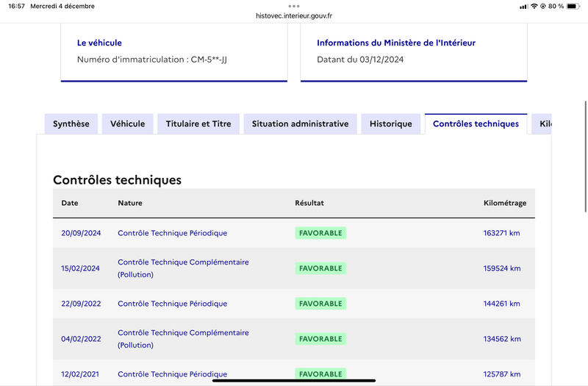Click the mileage 163271 km
This screenshot has height=386, width=588.
(502, 233)
